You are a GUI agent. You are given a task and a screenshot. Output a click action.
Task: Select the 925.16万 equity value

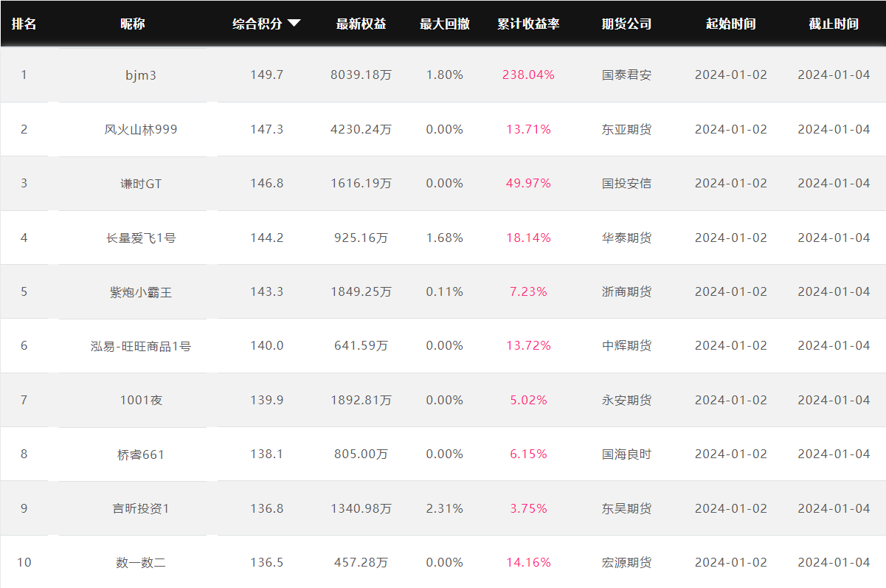(361, 238)
